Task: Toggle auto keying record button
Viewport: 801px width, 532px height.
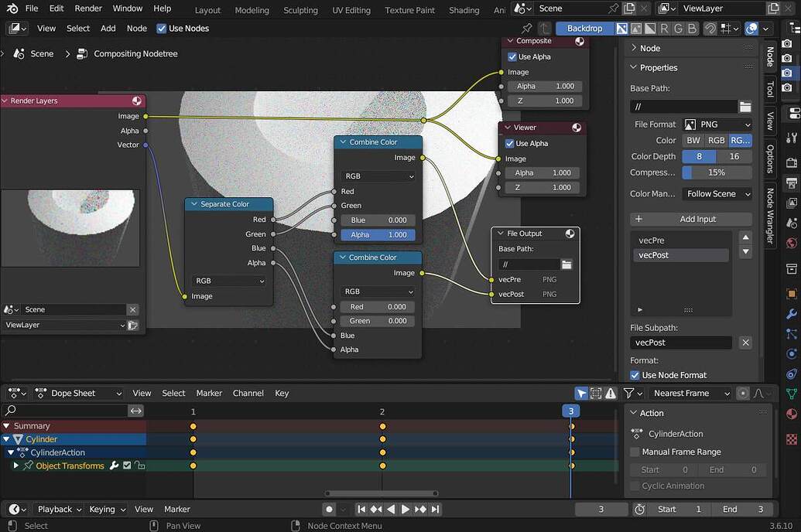Action: tap(330, 509)
